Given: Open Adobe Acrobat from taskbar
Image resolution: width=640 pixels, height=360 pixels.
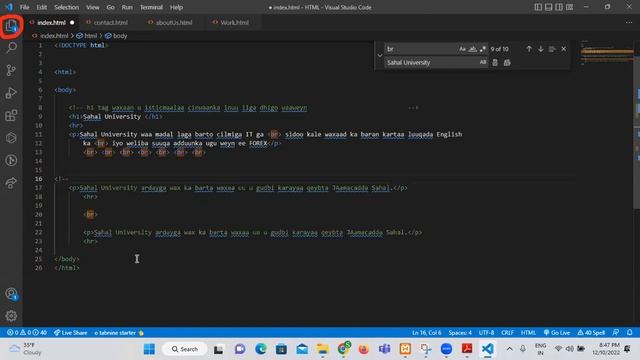Looking at the screenshot, I should (467, 349).
